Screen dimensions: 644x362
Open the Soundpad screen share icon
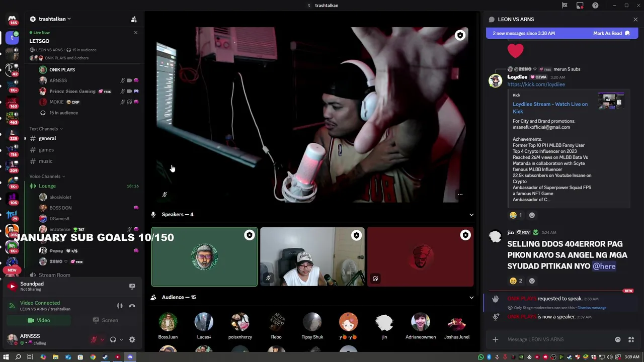click(x=132, y=286)
